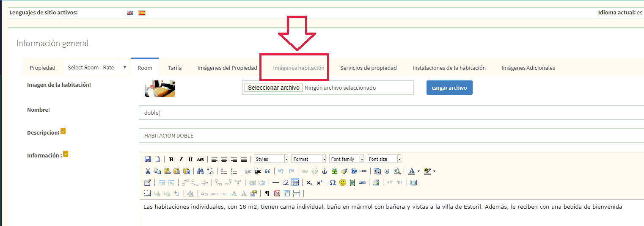Click the HTML source edit icon
Viewport: 644px width, 226px height.
pyautogui.click(x=363, y=171)
